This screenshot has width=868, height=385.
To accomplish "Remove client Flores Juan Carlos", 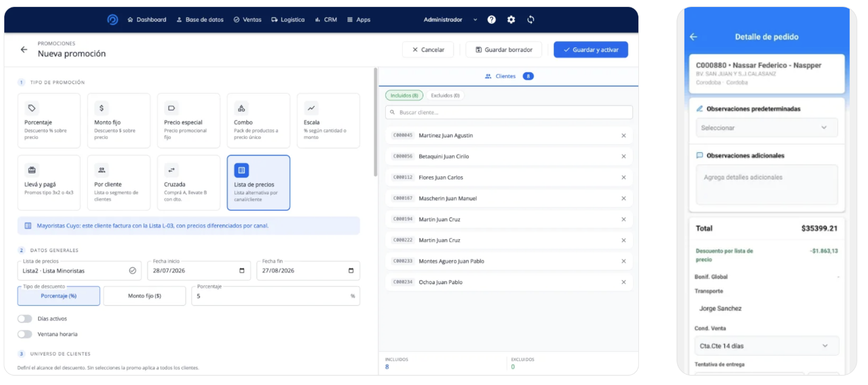I will click(623, 177).
